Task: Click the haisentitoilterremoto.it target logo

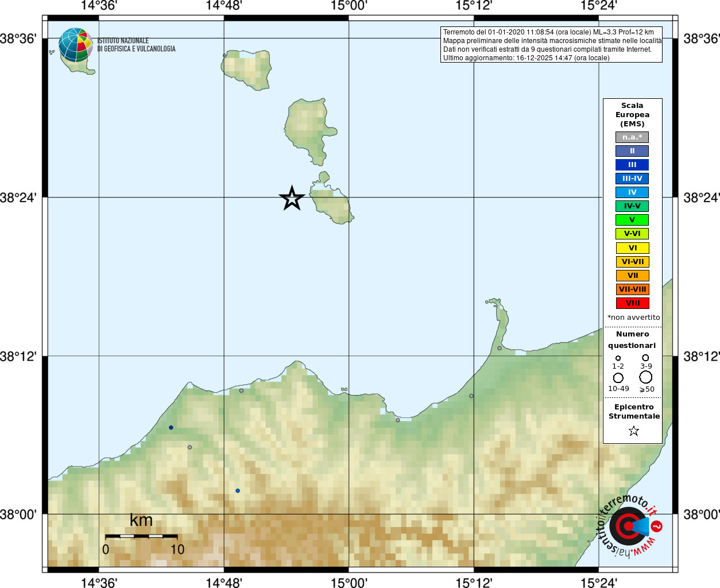Action: point(629,526)
